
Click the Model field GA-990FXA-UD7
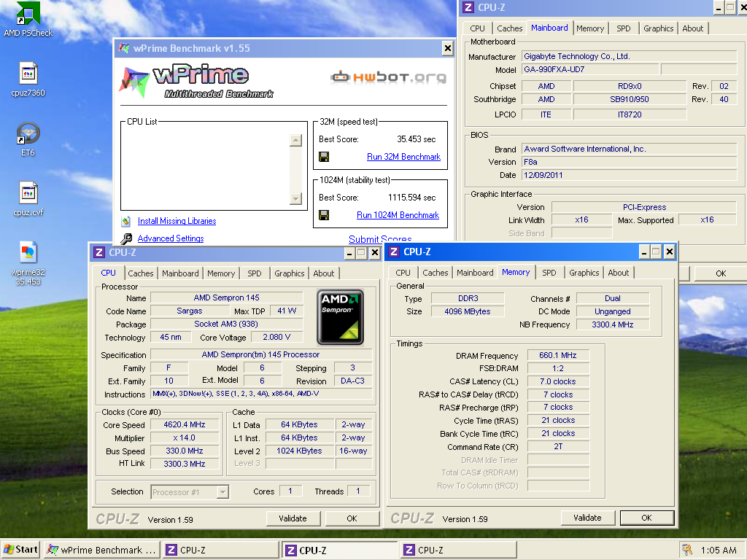coord(590,69)
